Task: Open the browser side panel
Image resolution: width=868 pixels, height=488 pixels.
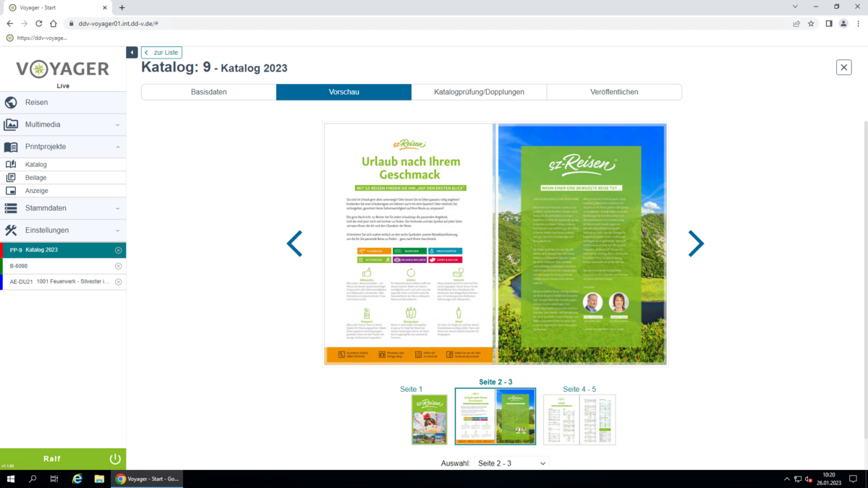Action: click(829, 23)
